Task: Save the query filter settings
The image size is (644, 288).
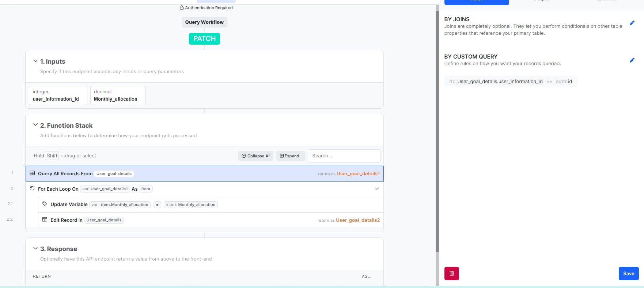Action: point(629,273)
